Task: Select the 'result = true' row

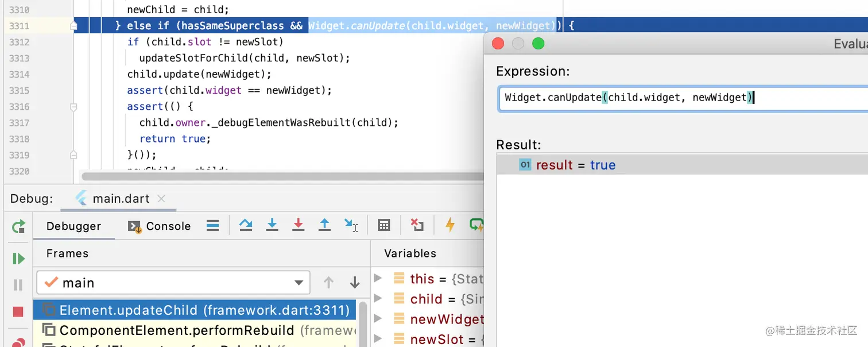Action: (x=682, y=165)
